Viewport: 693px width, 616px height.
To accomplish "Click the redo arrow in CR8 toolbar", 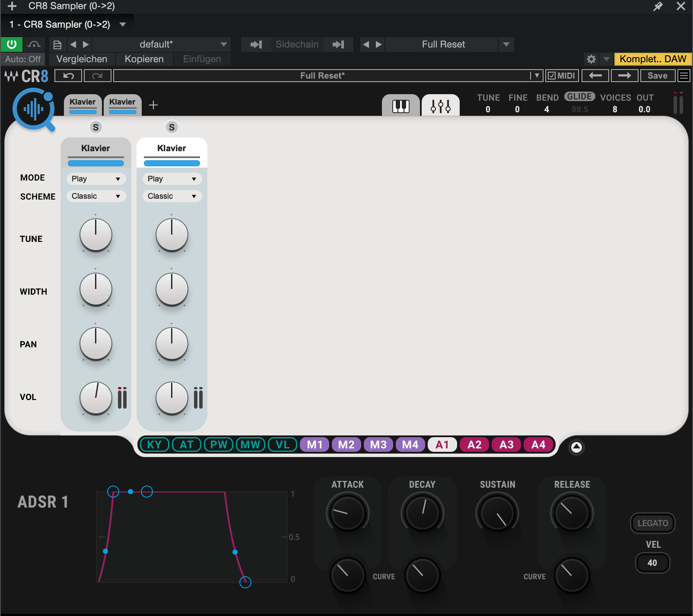I will (x=97, y=76).
